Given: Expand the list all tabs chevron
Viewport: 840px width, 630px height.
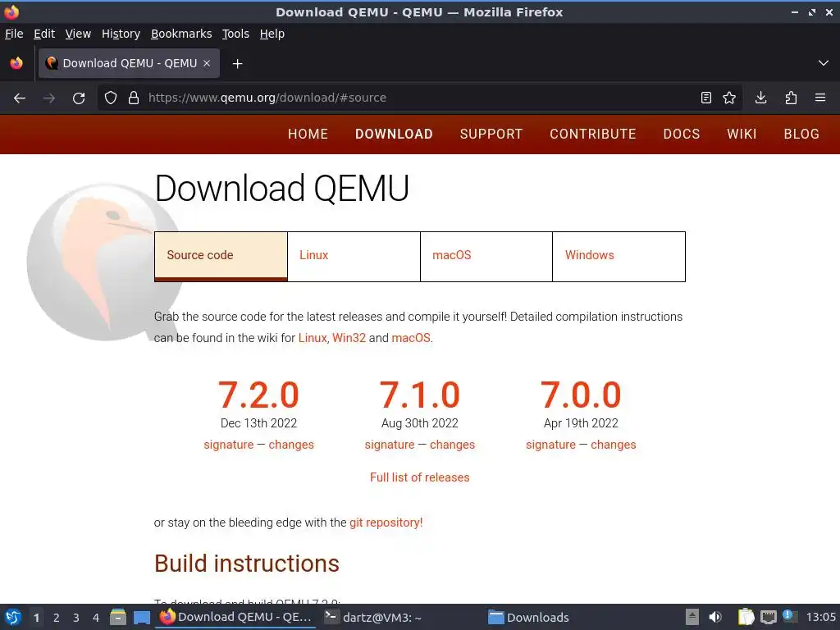Looking at the screenshot, I should (x=824, y=63).
